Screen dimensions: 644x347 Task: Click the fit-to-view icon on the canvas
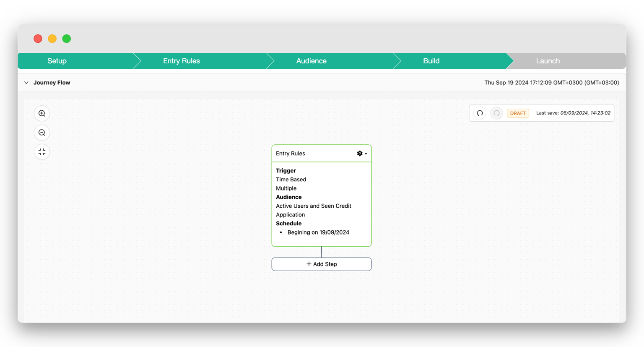pos(42,151)
